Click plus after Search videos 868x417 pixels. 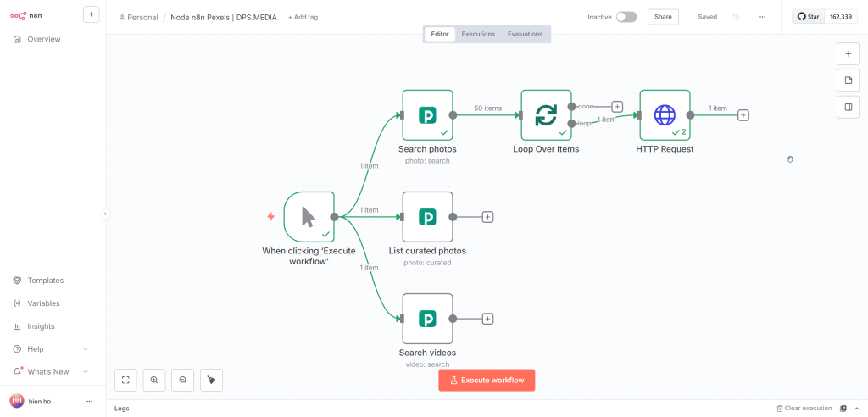click(487, 319)
